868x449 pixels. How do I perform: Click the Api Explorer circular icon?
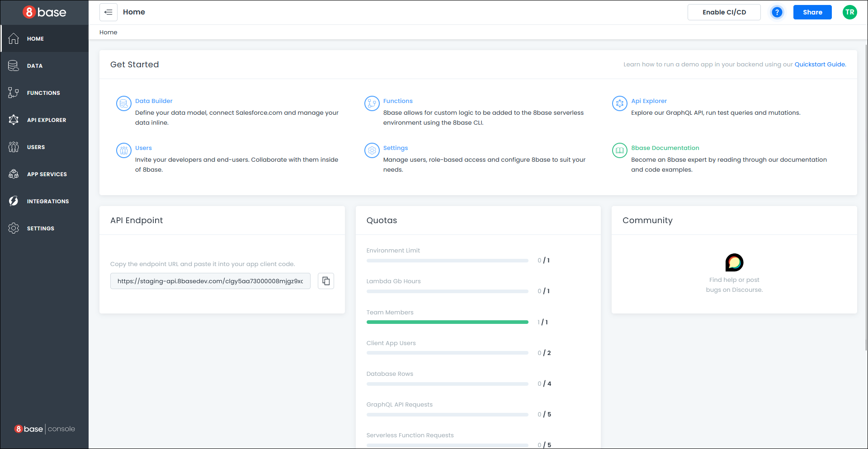pos(619,103)
